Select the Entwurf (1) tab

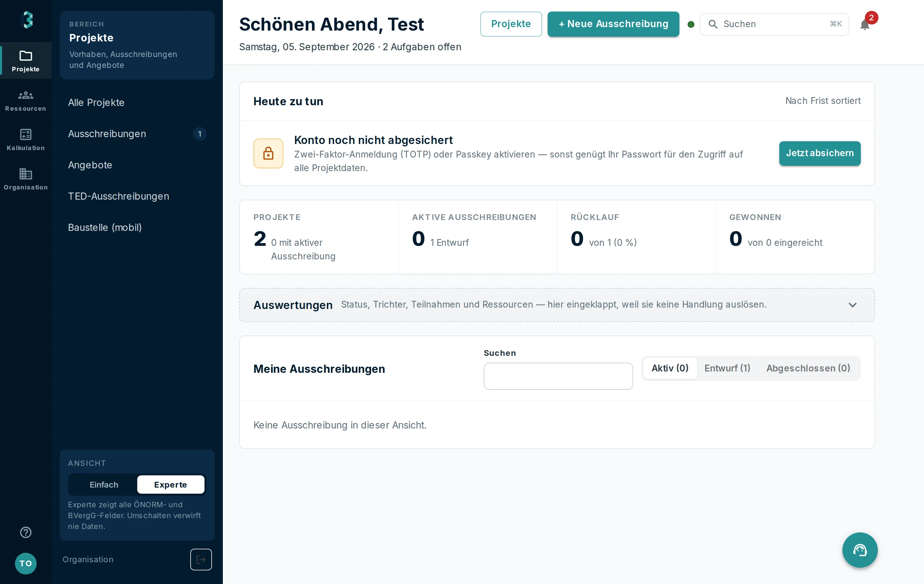click(x=728, y=368)
